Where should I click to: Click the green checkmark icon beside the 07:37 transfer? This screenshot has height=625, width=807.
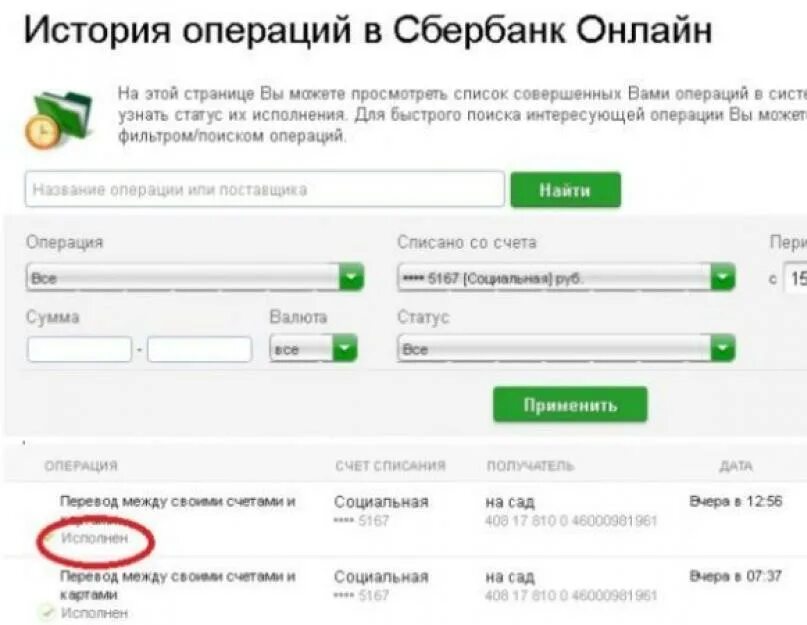pyautogui.click(x=47, y=612)
